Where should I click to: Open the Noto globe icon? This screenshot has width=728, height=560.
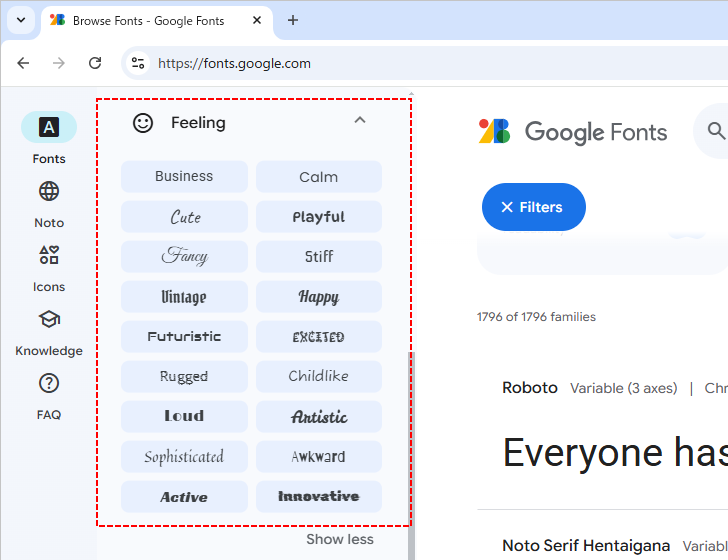pyautogui.click(x=48, y=192)
